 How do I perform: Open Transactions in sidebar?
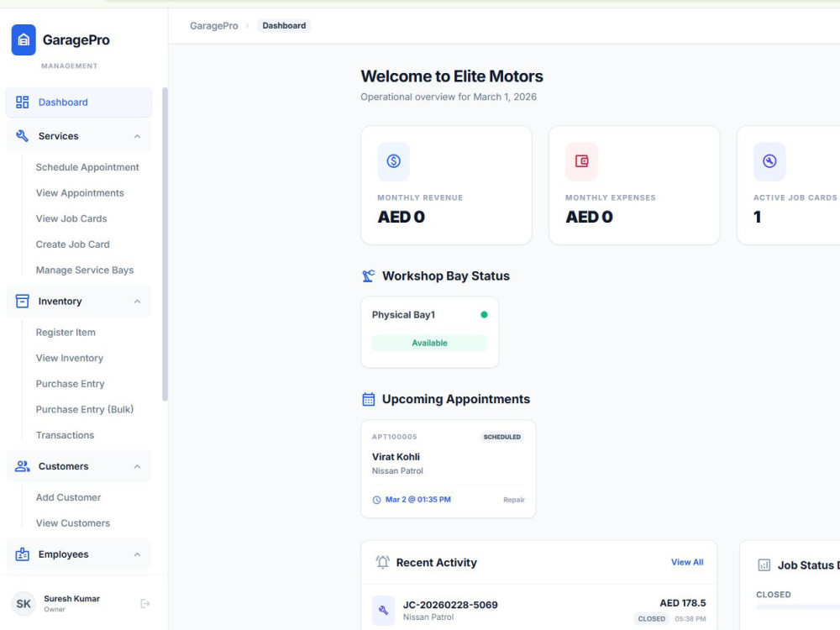coord(65,435)
